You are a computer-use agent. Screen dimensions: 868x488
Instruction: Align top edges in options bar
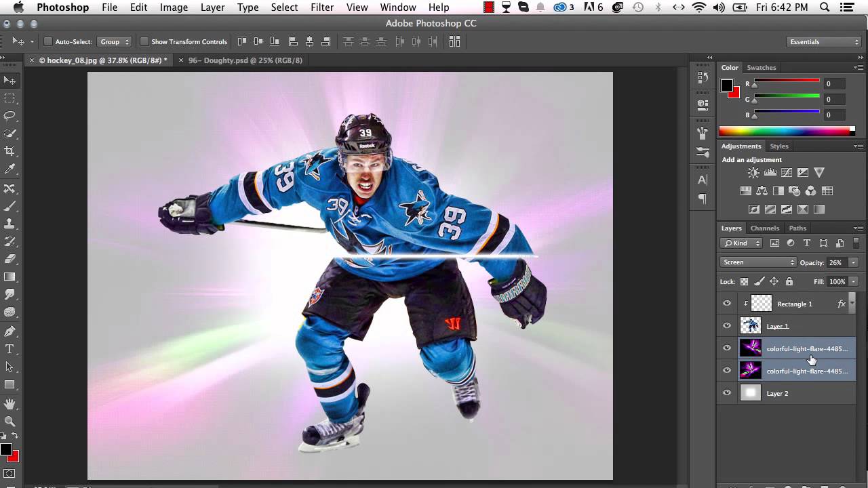(242, 41)
